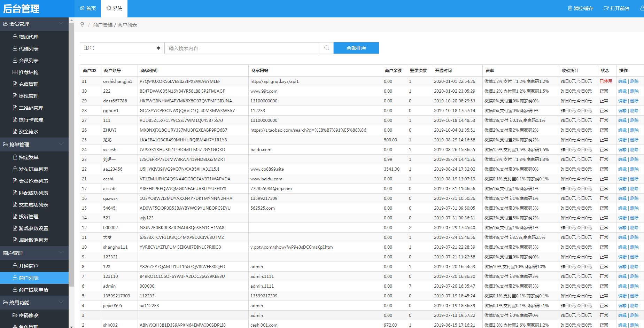Switch to the 首页 tab
Image resolution: width=644 pixels, height=328 pixels.
[x=88, y=8]
